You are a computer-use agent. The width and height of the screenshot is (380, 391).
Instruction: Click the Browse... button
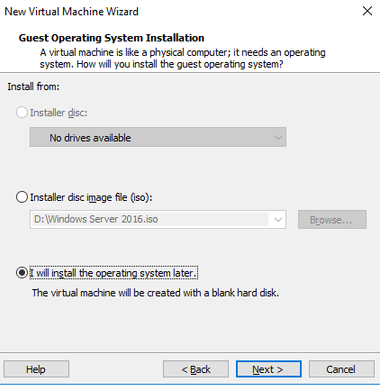tap(332, 219)
